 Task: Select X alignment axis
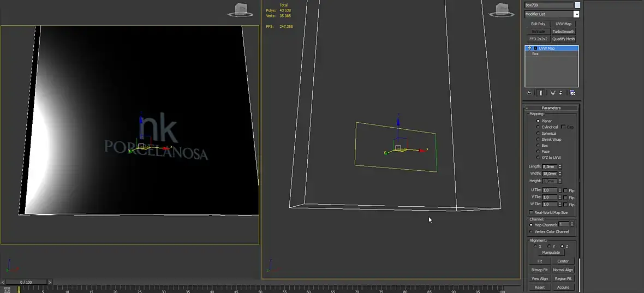click(x=535, y=247)
